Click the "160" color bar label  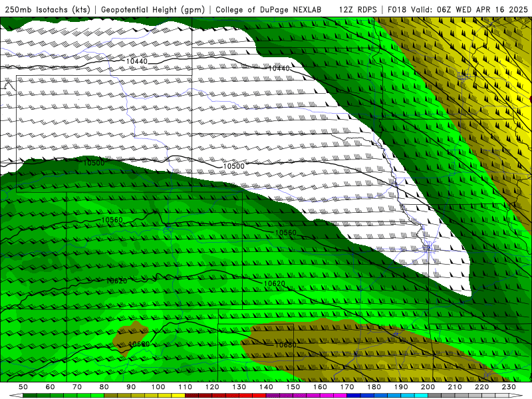click(320, 387)
